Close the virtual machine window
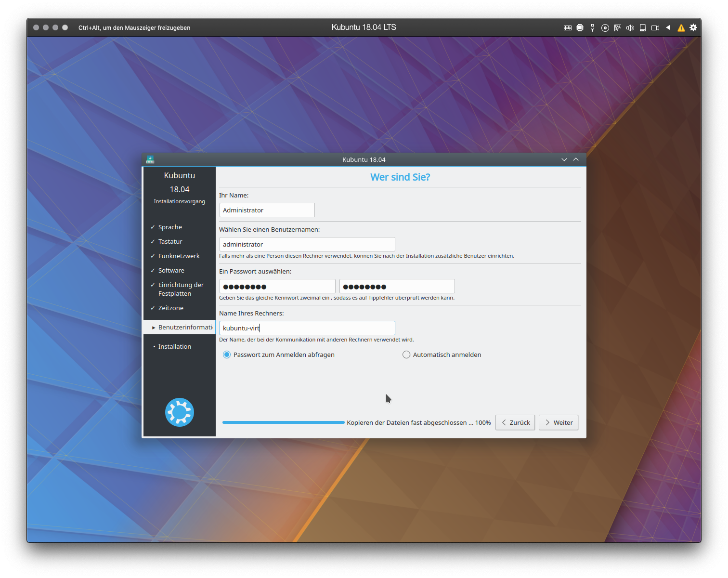The width and height of the screenshot is (728, 578). (x=36, y=27)
